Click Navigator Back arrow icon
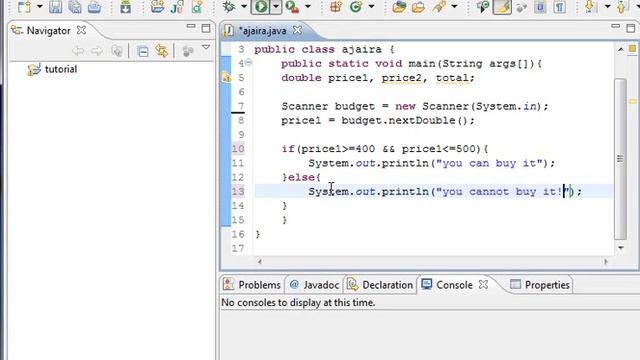 [78, 51]
